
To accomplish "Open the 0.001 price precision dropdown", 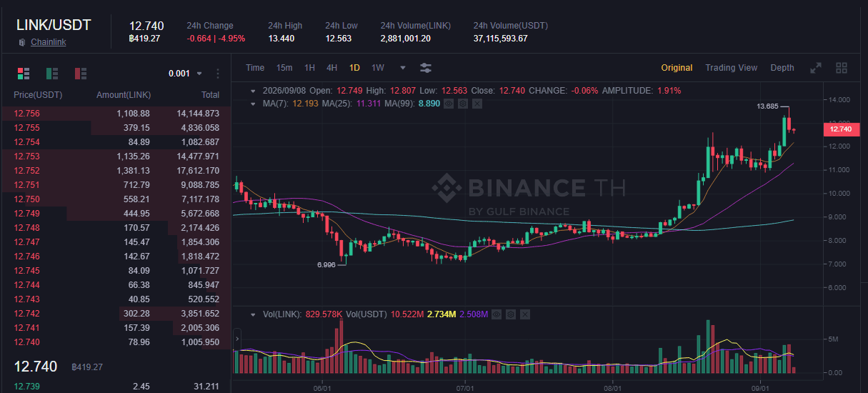I will 186,74.
